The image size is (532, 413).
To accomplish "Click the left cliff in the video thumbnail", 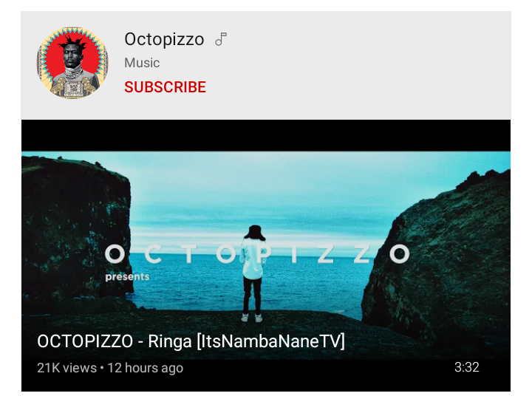I will 76,228.
